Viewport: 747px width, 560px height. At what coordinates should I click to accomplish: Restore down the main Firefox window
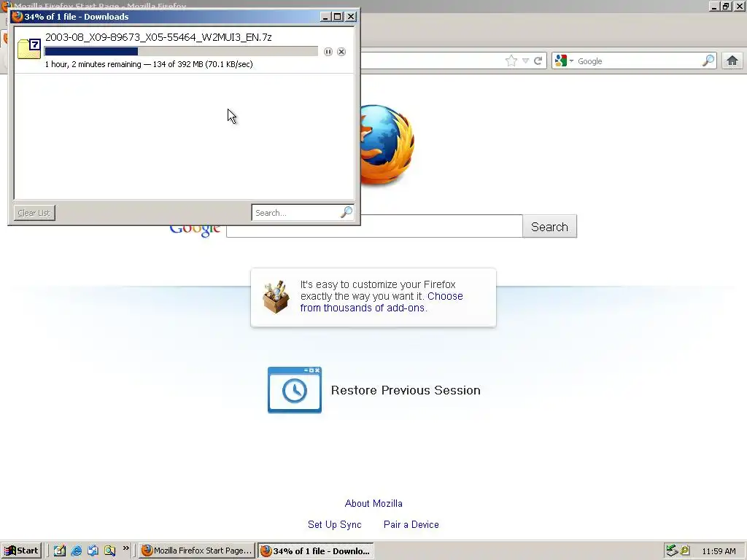point(726,6)
